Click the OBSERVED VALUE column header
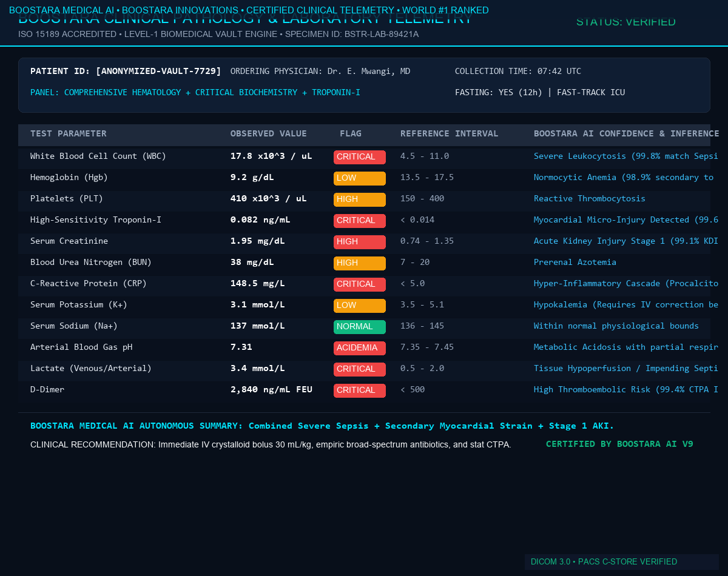Viewport: 728px width, 576px height. (269, 133)
